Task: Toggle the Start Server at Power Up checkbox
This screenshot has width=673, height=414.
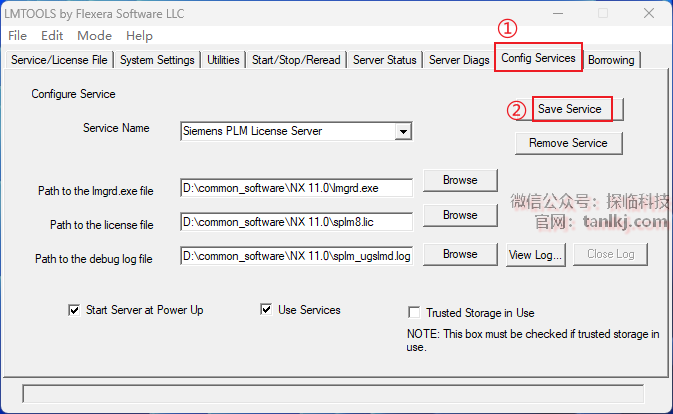Action: (x=74, y=310)
